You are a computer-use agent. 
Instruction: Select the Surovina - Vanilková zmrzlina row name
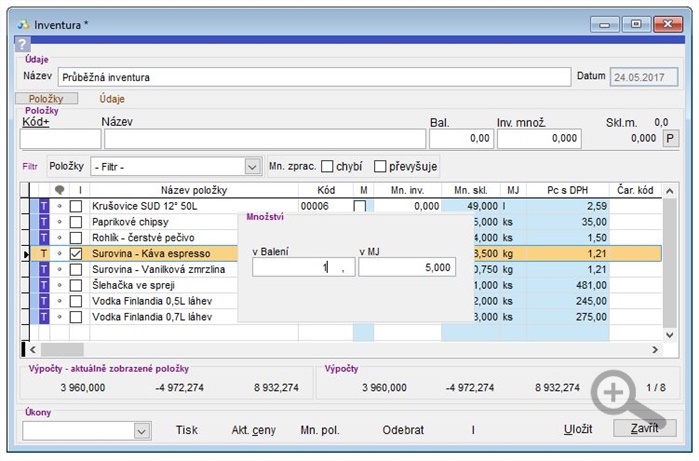coord(158,269)
